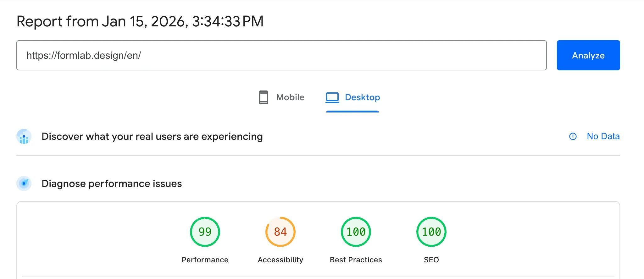Click the info icon beside No Data
The width and height of the screenshot is (644, 279).
click(x=573, y=136)
